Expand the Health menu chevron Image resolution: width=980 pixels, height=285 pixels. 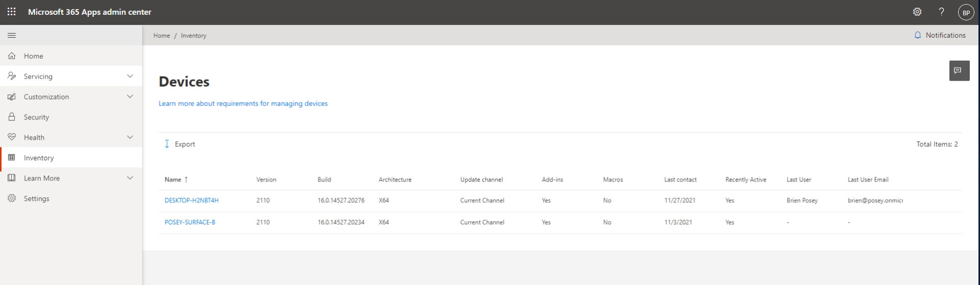point(130,137)
